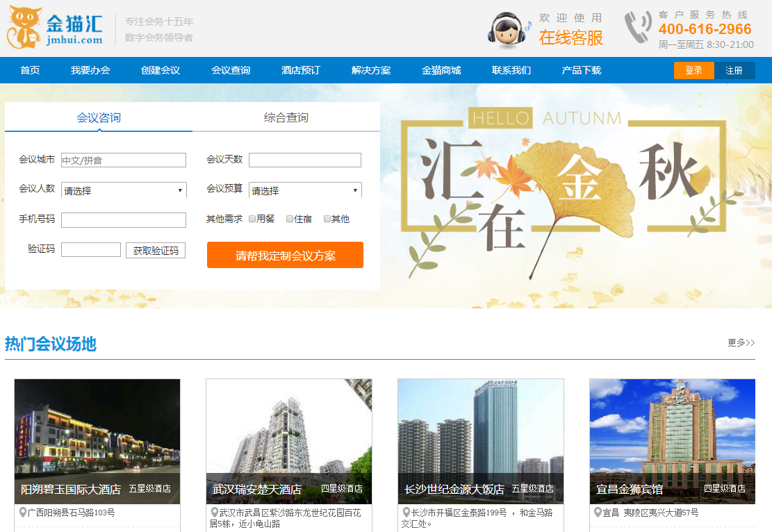Expand the 会议人数 dropdown
772x532 pixels.
point(124,190)
